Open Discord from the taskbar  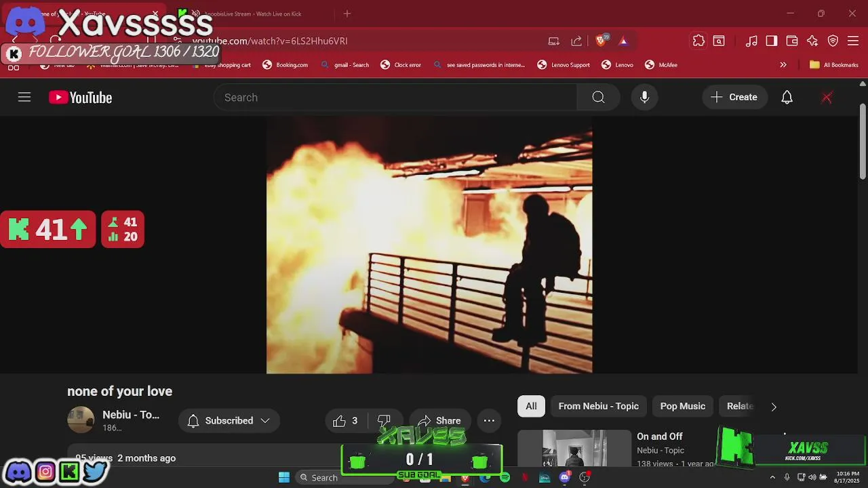(565, 478)
